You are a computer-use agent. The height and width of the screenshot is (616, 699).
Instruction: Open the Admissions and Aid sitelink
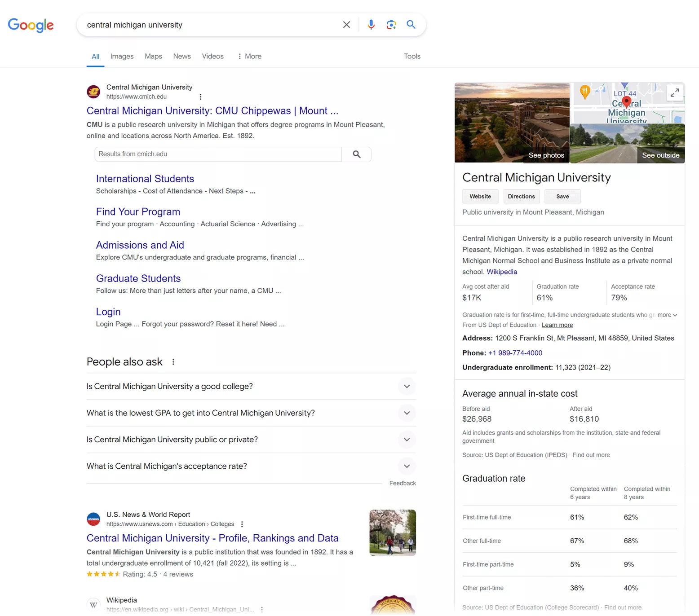140,245
